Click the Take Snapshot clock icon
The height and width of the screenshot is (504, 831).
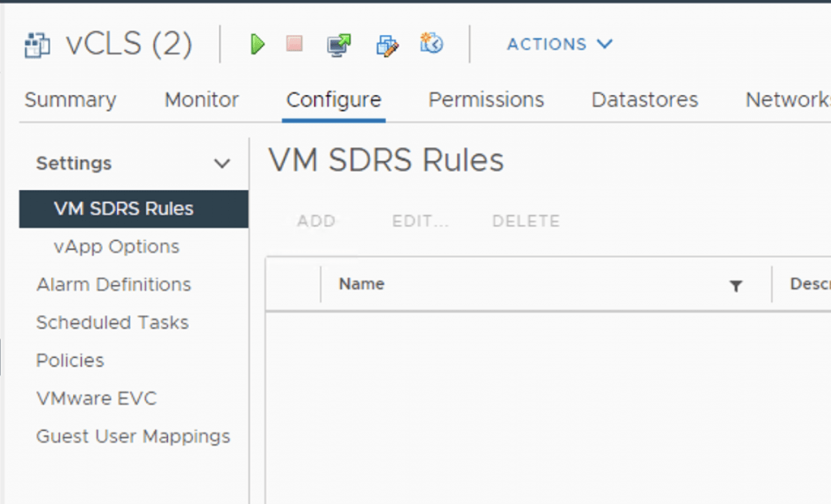click(432, 44)
